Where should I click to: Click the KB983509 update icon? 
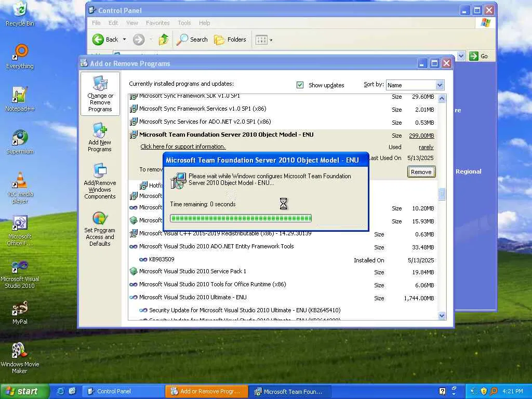click(143, 260)
